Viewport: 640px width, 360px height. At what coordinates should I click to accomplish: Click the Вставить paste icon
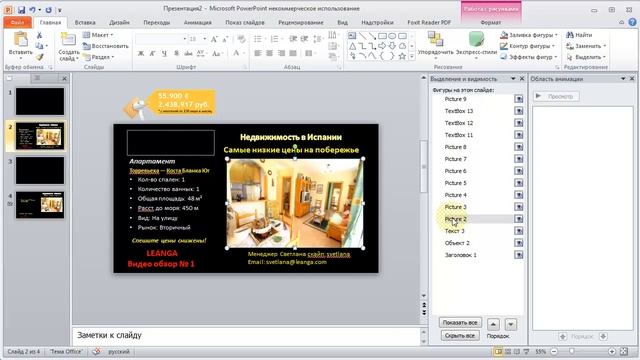(x=20, y=39)
